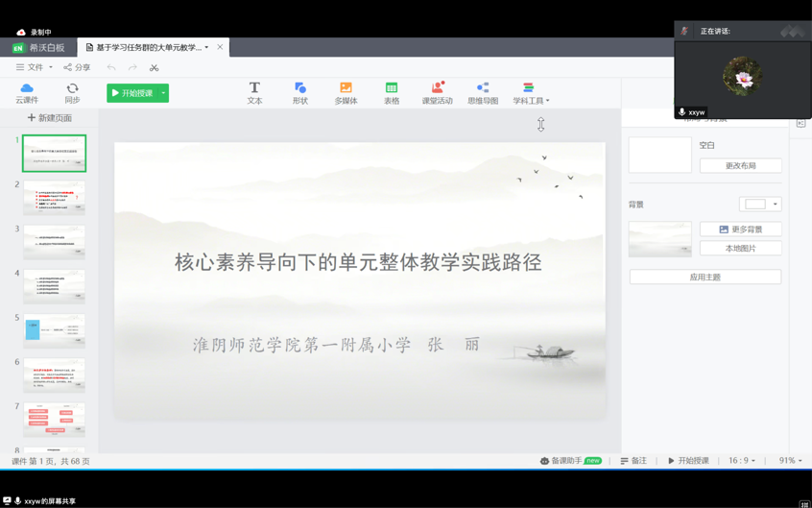Screen dimensions: 812x508
Task: Click the 同步 sync icon
Action: coord(72,92)
